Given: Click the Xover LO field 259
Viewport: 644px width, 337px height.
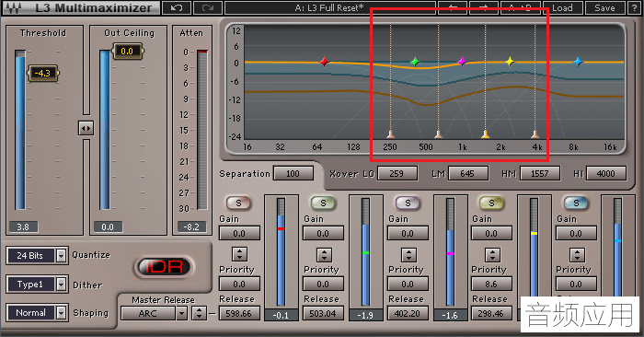Looking at the screenshot, I should click(x=397, y=173).
